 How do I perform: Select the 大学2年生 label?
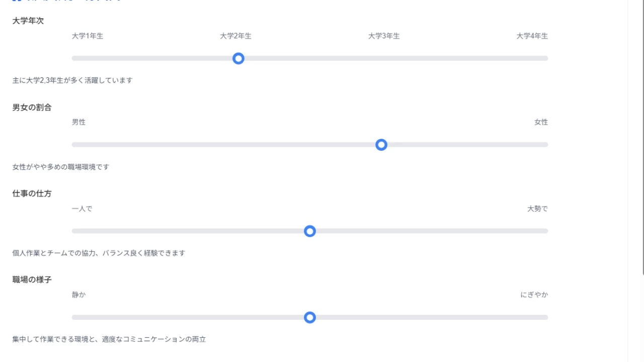point(235,36)
